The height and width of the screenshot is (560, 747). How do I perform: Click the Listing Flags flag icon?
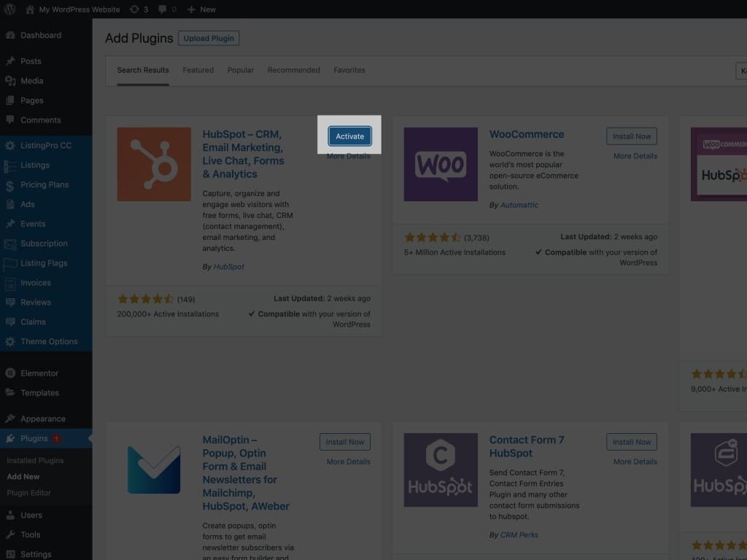(10, 264)
